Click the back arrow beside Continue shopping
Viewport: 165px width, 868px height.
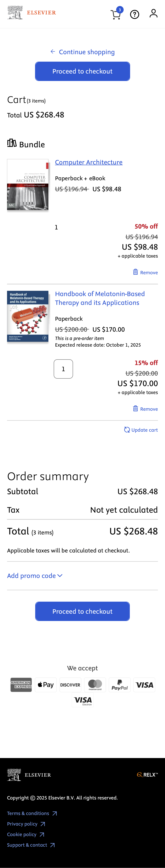(x=53, y=52)
